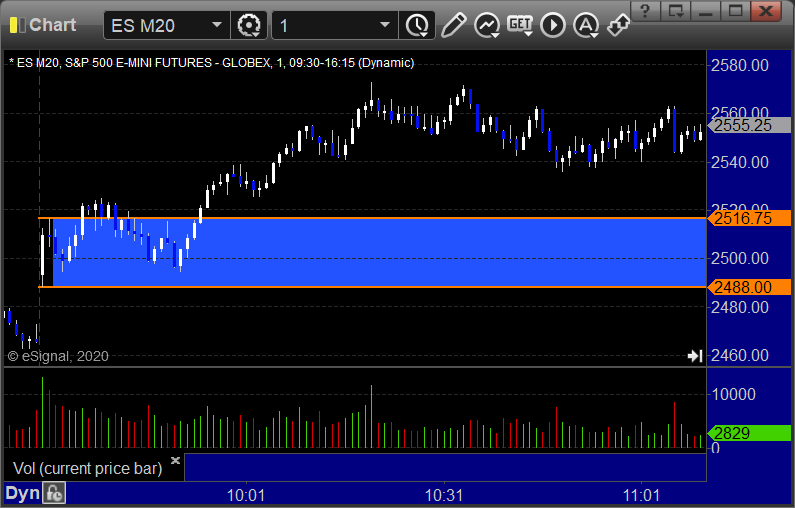Click the yellow Chart window icon

tap(17, 25)
